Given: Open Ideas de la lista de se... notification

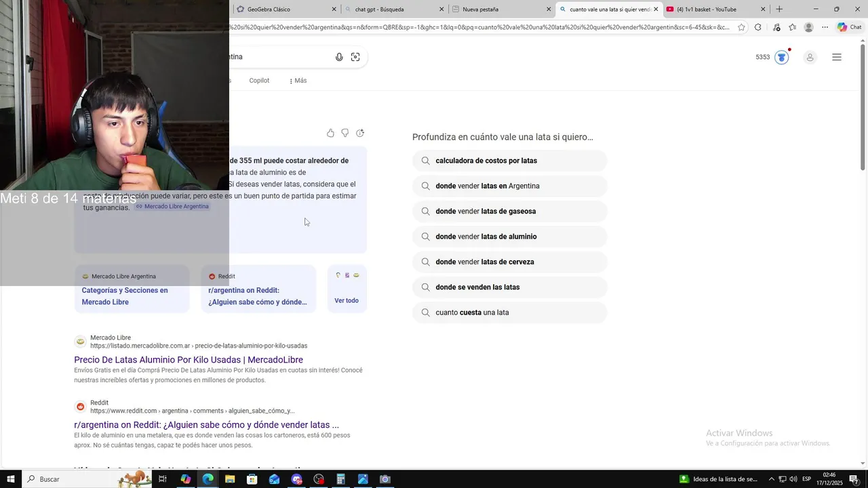Looking at the screenshot, I should coord(719,479).
